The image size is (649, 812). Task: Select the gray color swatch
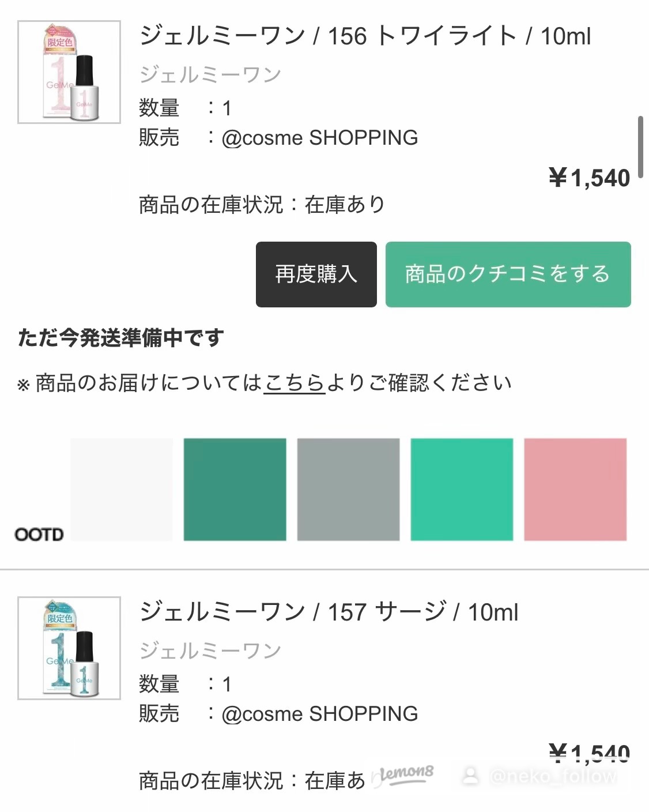(x=348, y=489)
